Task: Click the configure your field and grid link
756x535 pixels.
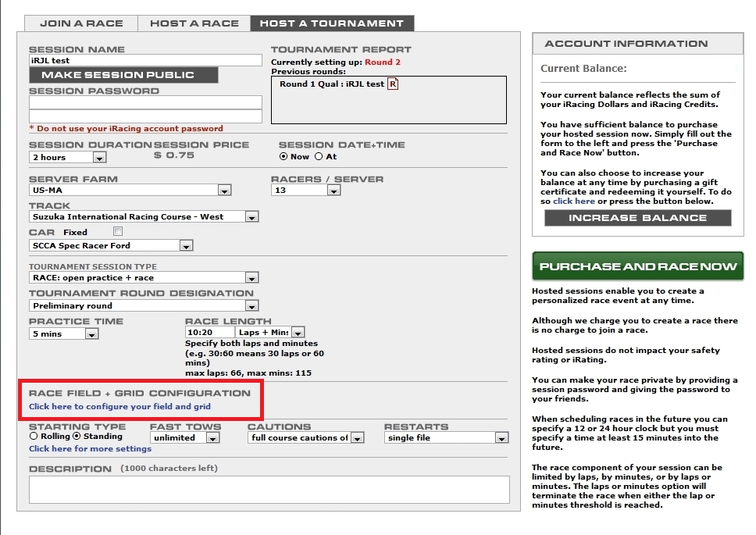Action: (x=119, y=406)
